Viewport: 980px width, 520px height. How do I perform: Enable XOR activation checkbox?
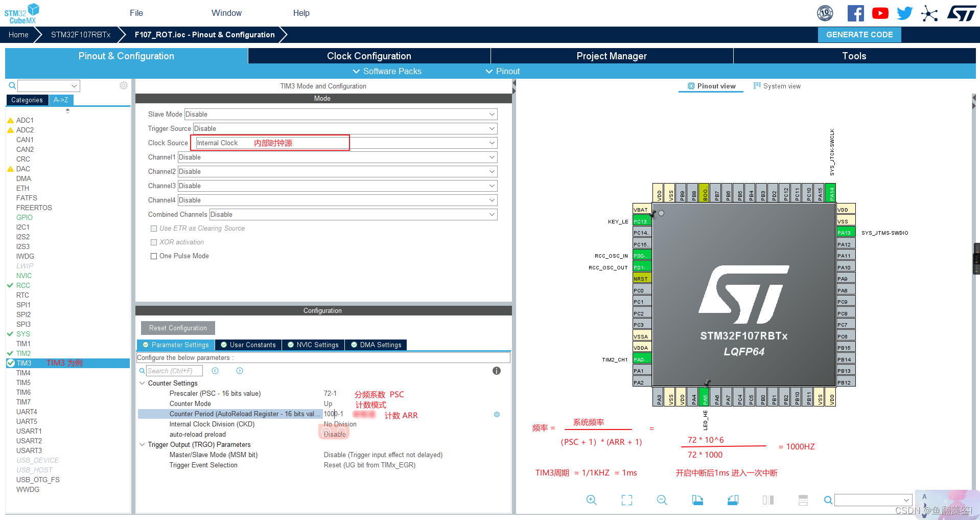(x=154, y=242)
